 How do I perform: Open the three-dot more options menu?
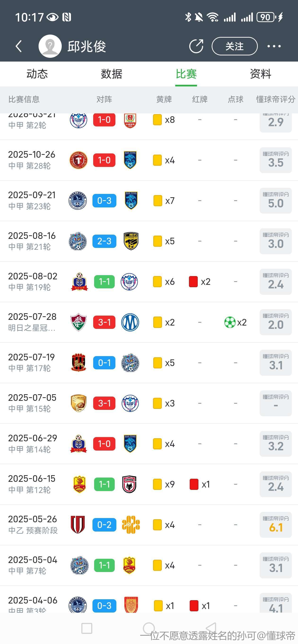pos(274,46)
